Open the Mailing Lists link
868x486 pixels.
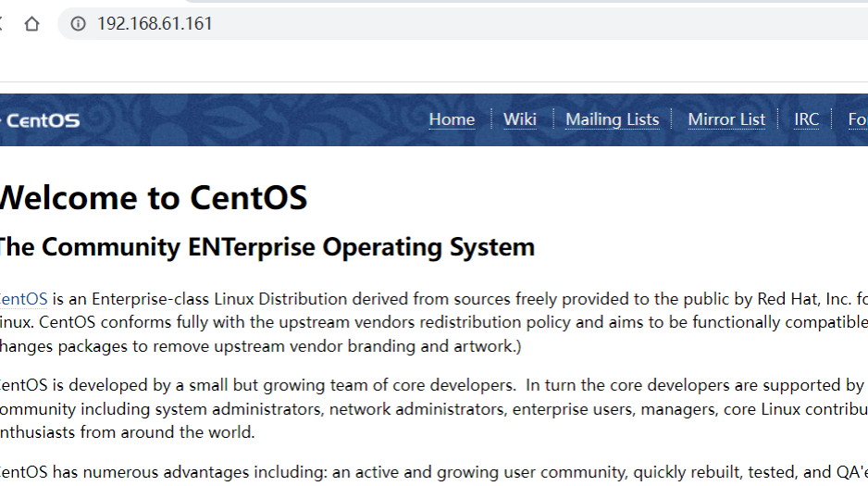[612, 119]
